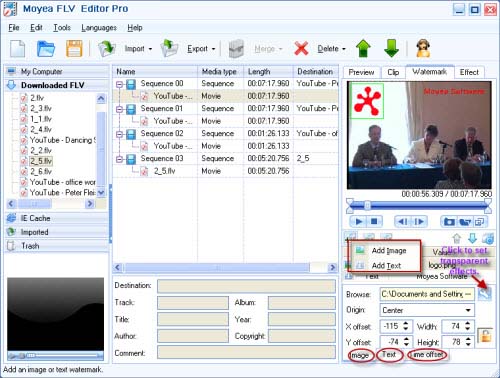
Task: Click the transparency settings icon beside Browse
Action: tap(484, 294)
